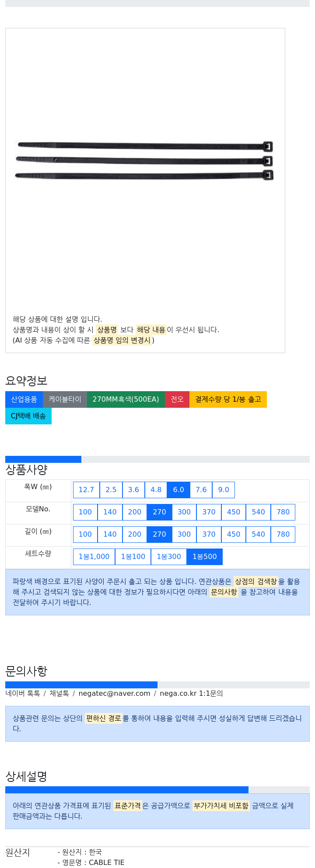Select the 9.0 width option
This screenshot has height=868, width=315.
click(x=224, y=490)
